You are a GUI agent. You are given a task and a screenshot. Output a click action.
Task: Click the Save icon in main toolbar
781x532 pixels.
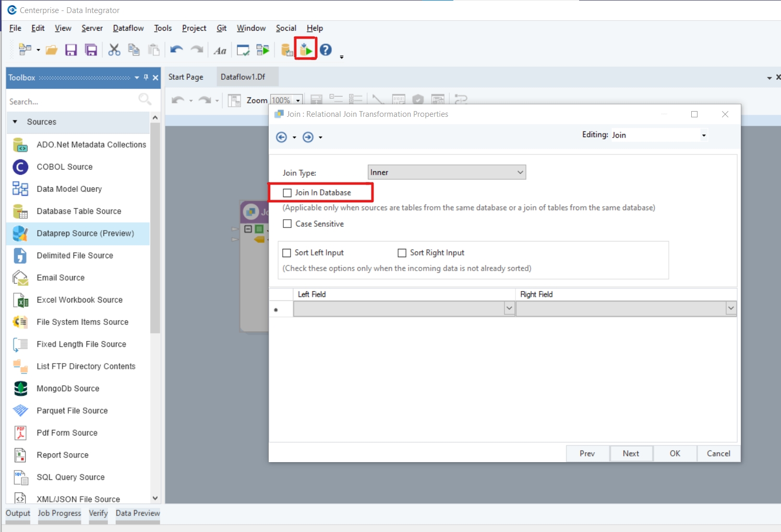pos(71,50)
